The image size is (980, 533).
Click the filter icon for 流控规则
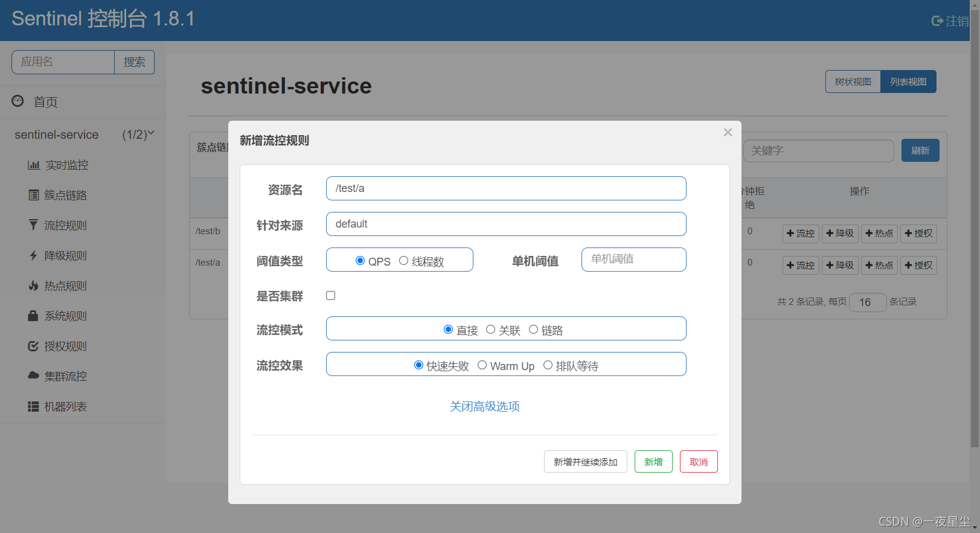click(x=33, y=225)
